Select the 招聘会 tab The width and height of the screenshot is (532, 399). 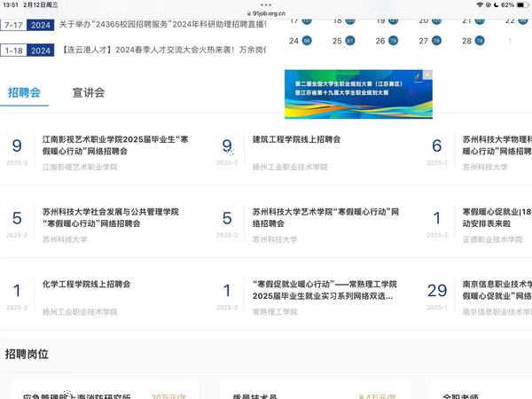24,92
